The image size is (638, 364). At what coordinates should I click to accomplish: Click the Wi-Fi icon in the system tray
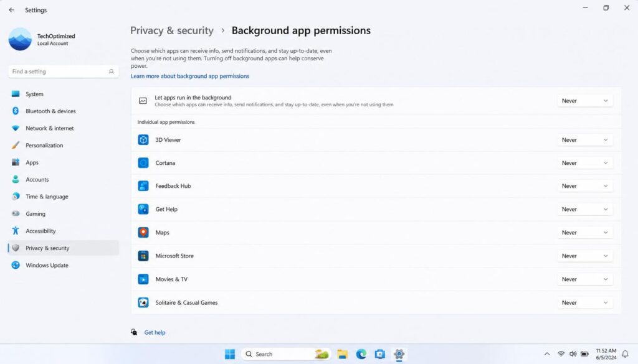pyautogui.click(x=561, y=354)
